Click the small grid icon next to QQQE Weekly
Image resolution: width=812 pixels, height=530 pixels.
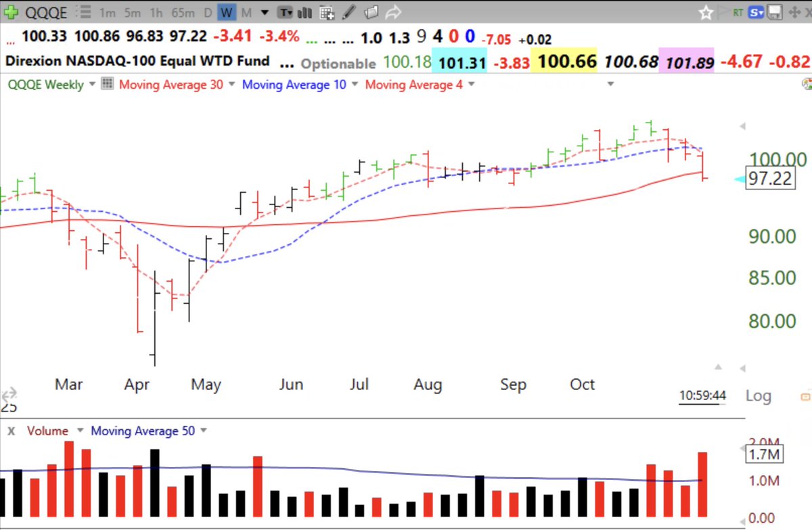click(106, 84)
